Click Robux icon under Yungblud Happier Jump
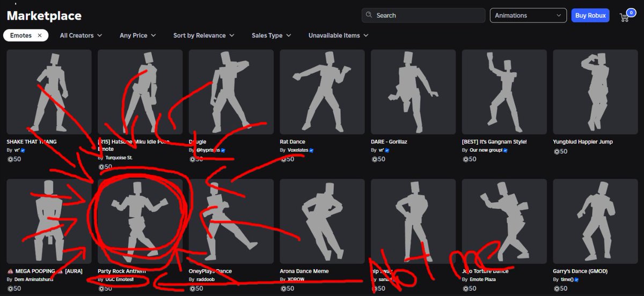The width and height of the screenshot is (644, 296). tap(556, 152)
